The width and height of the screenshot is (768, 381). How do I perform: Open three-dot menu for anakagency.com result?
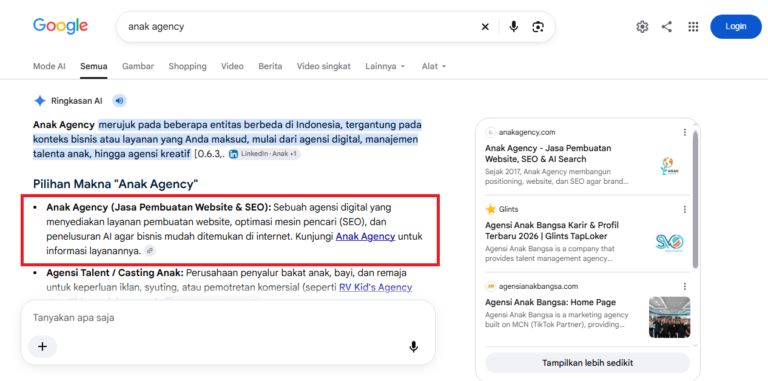(685, 132)
